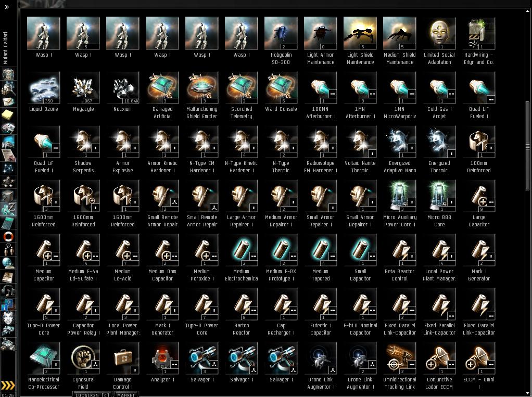Open the assets cube icon
The width and height of the screenshot is (532, 397).
click(x=8, y=195)
